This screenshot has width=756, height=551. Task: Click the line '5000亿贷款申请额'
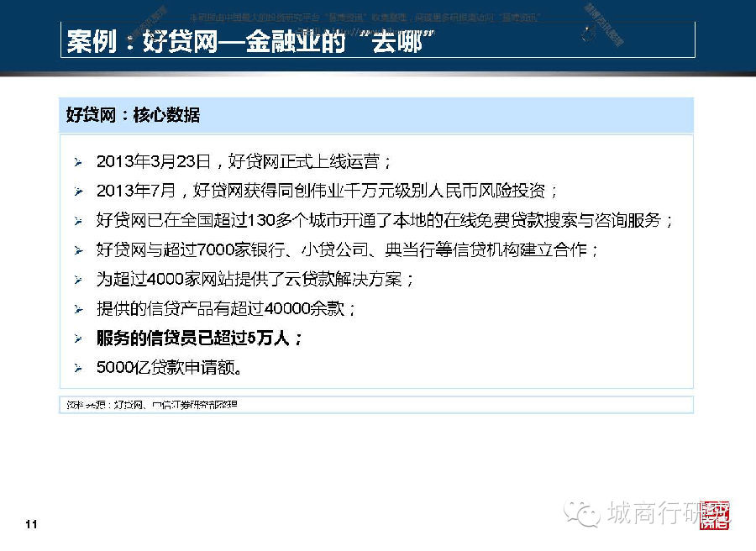[169, 367]
